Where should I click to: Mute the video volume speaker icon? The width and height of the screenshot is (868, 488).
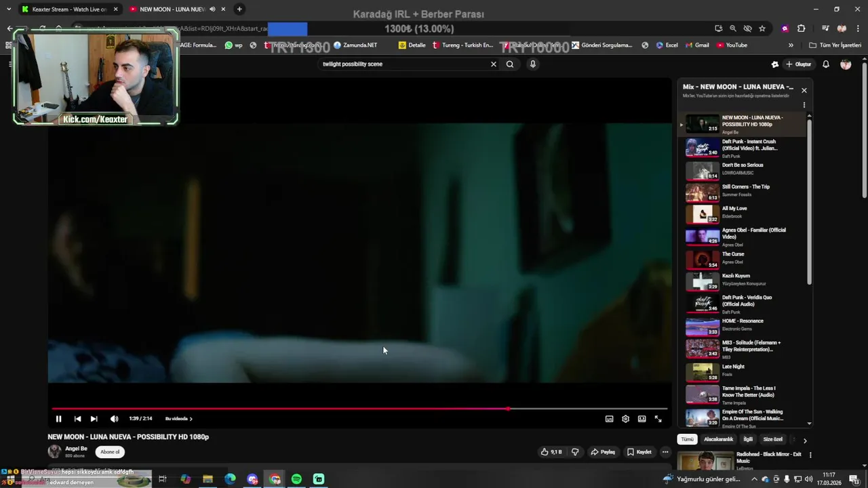point(114,419)
